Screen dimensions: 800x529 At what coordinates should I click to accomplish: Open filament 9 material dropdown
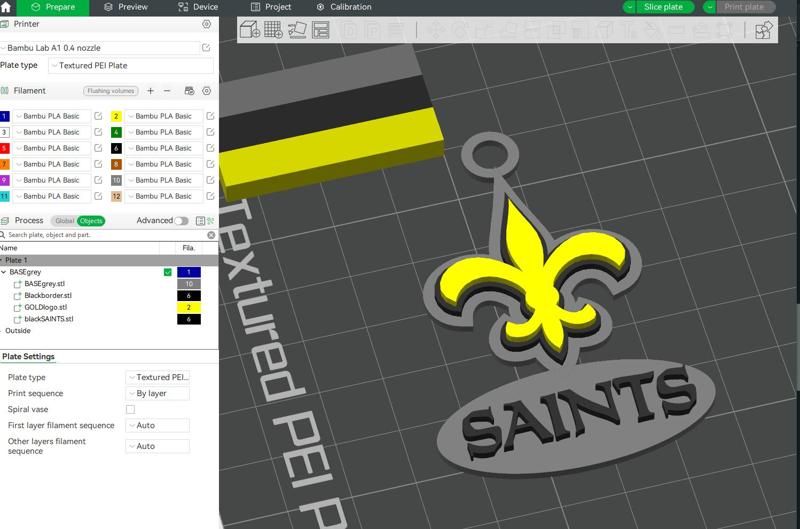tap(52, 180)
